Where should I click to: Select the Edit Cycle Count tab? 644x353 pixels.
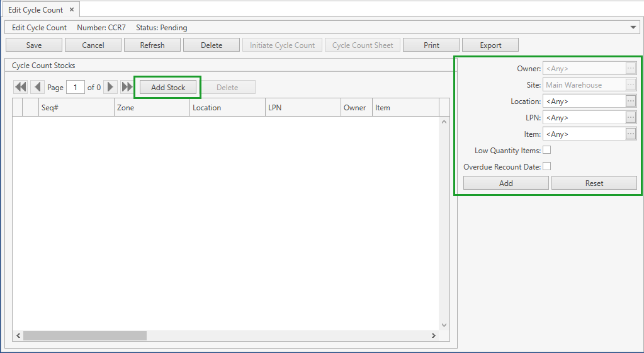[35, 10]
